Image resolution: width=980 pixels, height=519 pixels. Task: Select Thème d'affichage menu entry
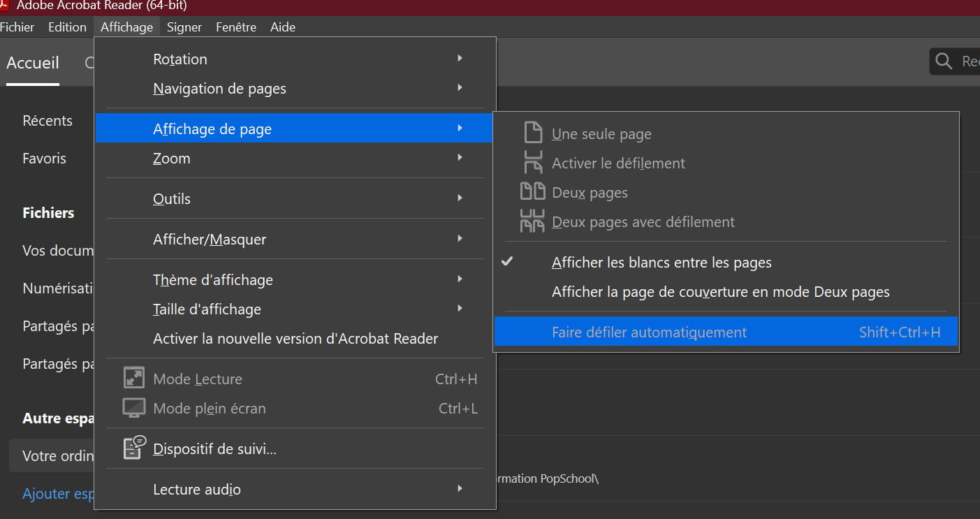click(295, 280)
